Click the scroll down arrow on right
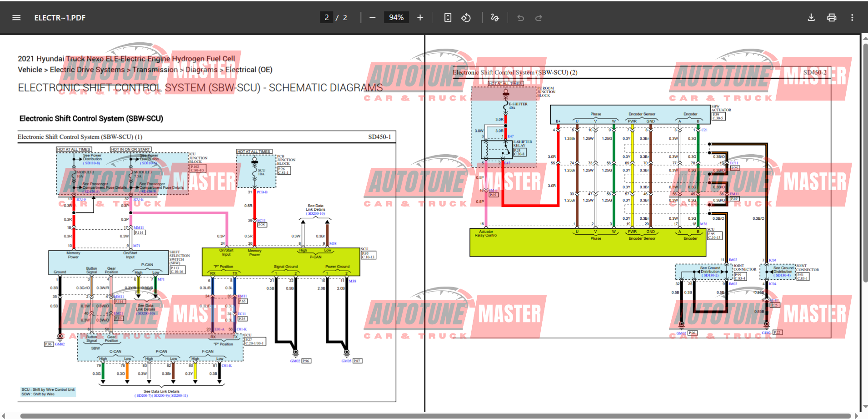 (865, 407)
